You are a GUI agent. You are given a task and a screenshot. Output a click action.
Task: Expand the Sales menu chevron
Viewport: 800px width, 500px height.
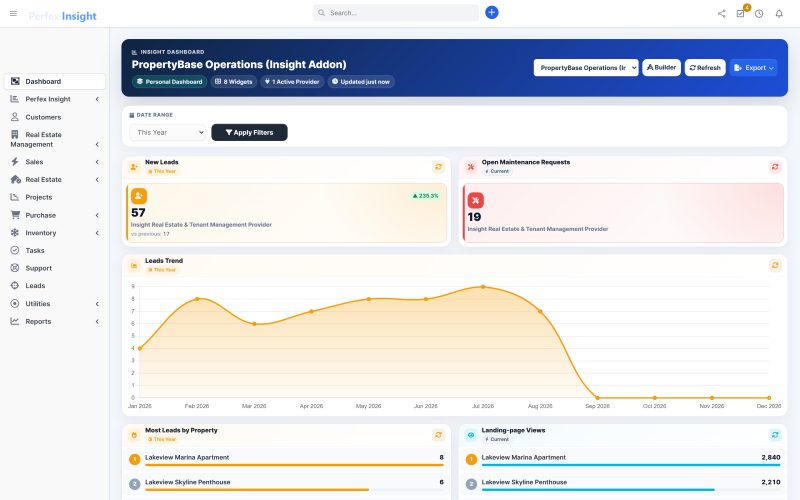97,162
